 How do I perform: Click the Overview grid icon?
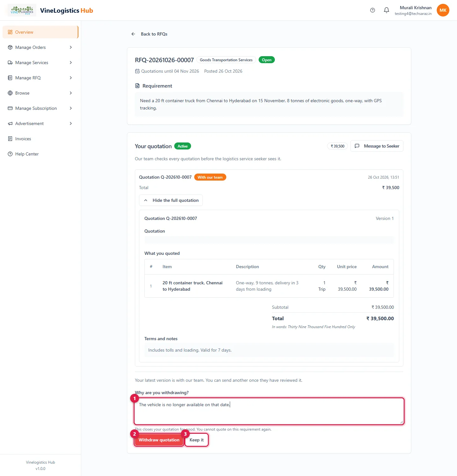pos(10,32)
